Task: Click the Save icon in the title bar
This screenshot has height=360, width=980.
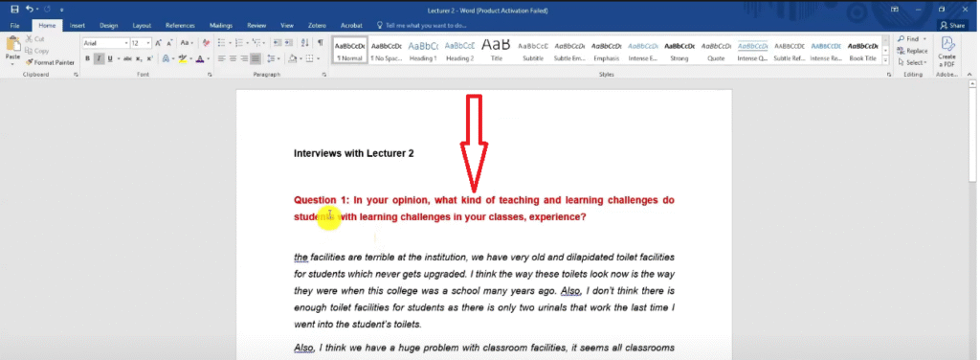Action: [x=14, y=10]
